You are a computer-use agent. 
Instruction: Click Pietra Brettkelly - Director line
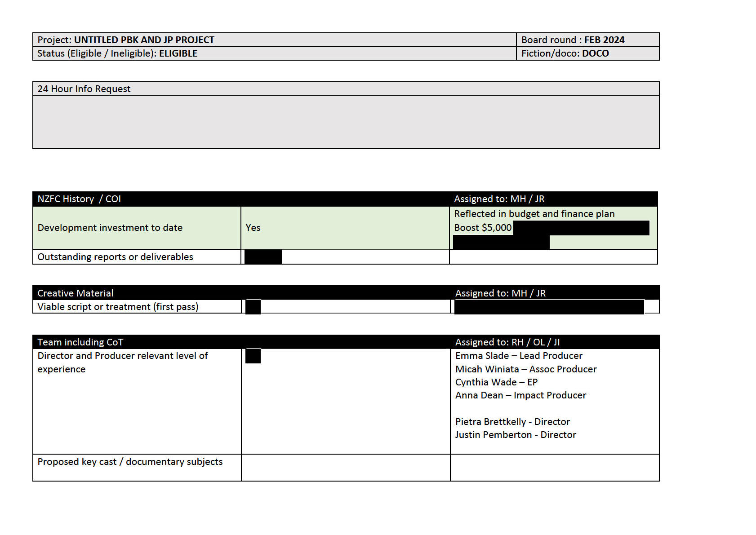click(x=512, y=422)
